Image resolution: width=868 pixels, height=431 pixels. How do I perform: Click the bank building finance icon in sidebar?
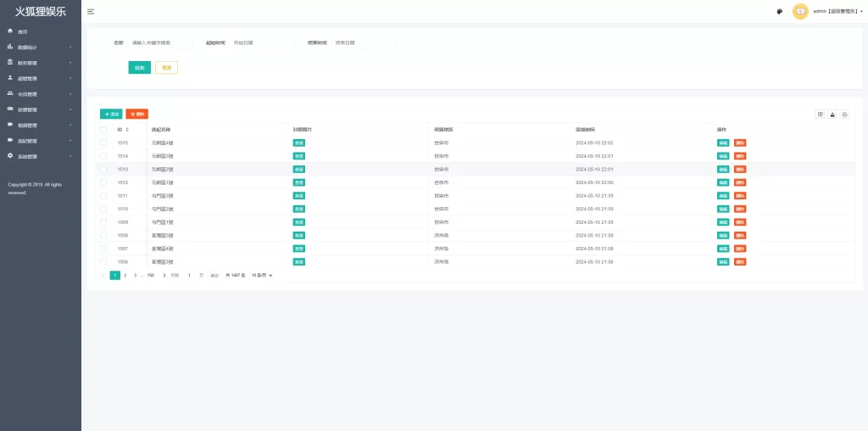point(10,62)
